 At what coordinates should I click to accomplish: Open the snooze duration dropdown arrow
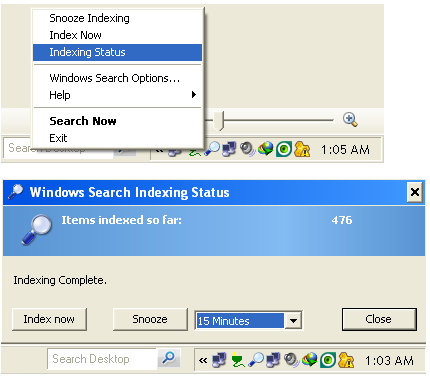pyautogui.click(x=293, y=321)
